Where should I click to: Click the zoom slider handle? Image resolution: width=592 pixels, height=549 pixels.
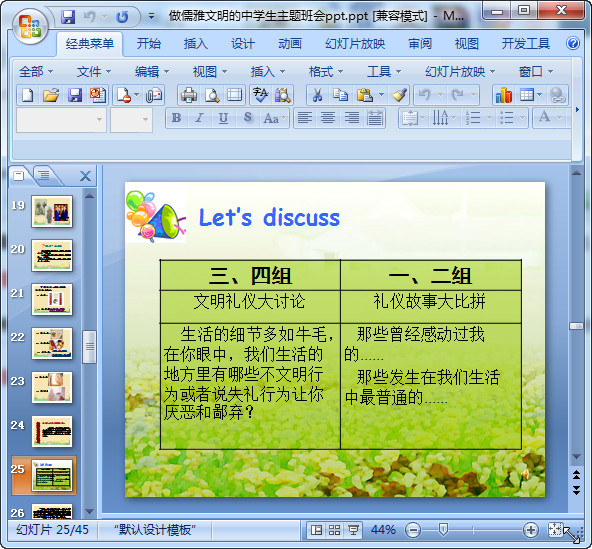pyautogui.click(x=443, y=530)
